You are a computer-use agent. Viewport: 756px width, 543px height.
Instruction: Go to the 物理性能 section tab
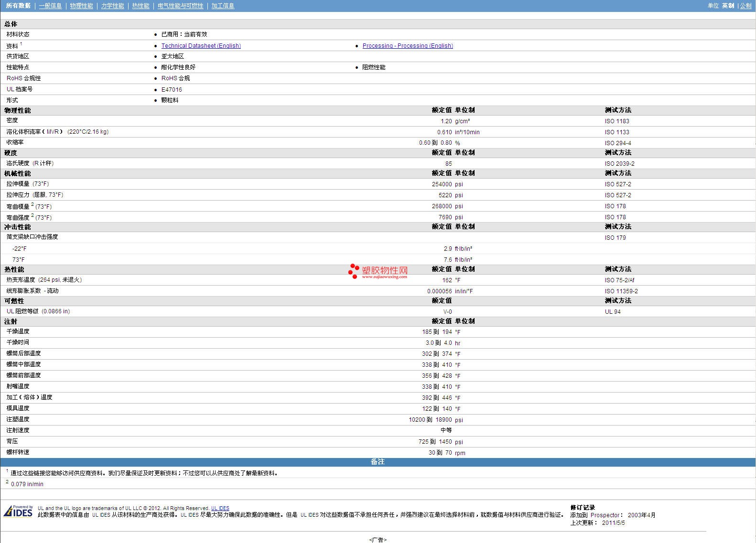pos(81,6)
